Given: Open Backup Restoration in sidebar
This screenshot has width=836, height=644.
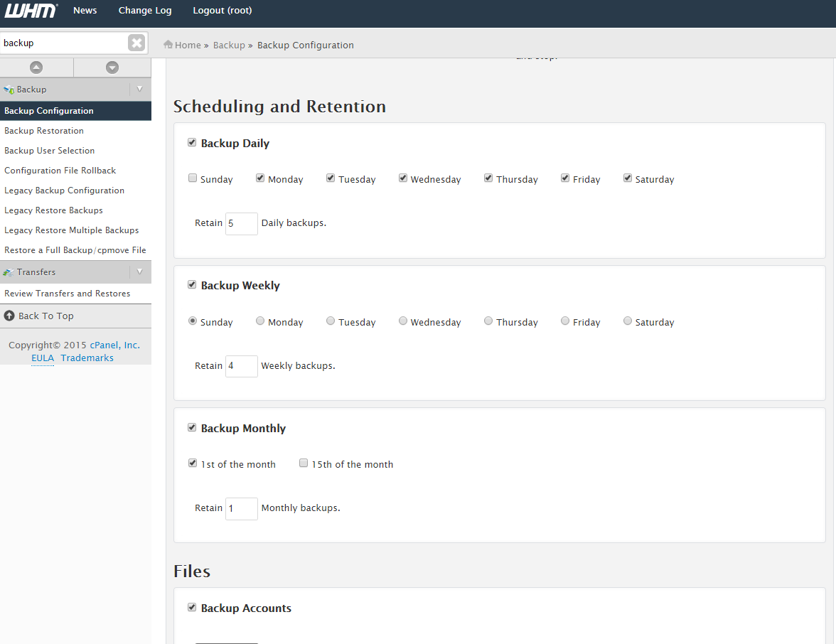Looking at the screenshot, I should [x=44, y=131].
